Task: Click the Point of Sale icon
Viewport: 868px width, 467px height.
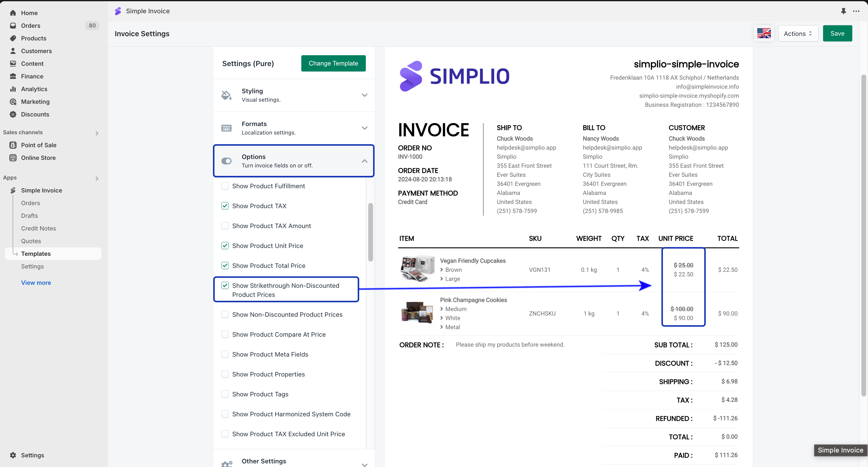Action: click(13, 145)
